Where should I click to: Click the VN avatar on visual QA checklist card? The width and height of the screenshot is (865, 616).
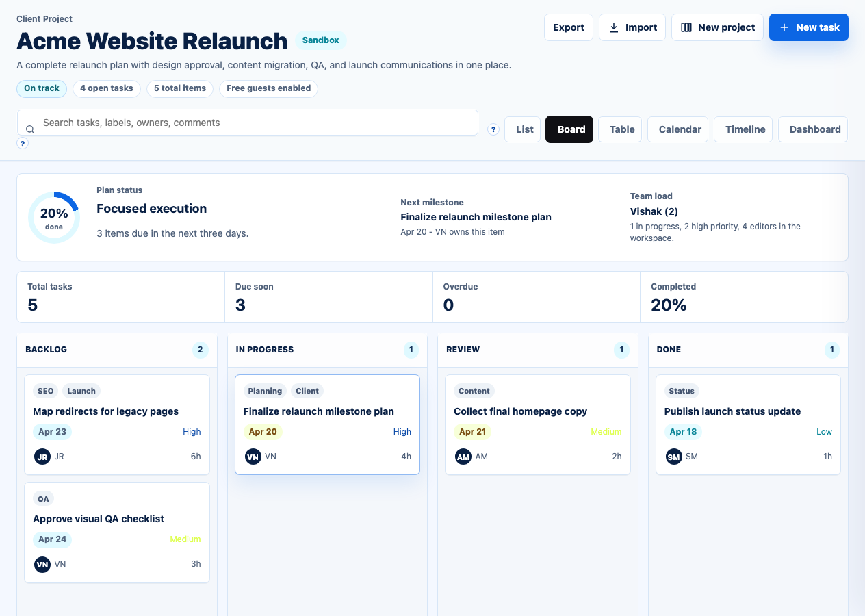click(42, 565)
